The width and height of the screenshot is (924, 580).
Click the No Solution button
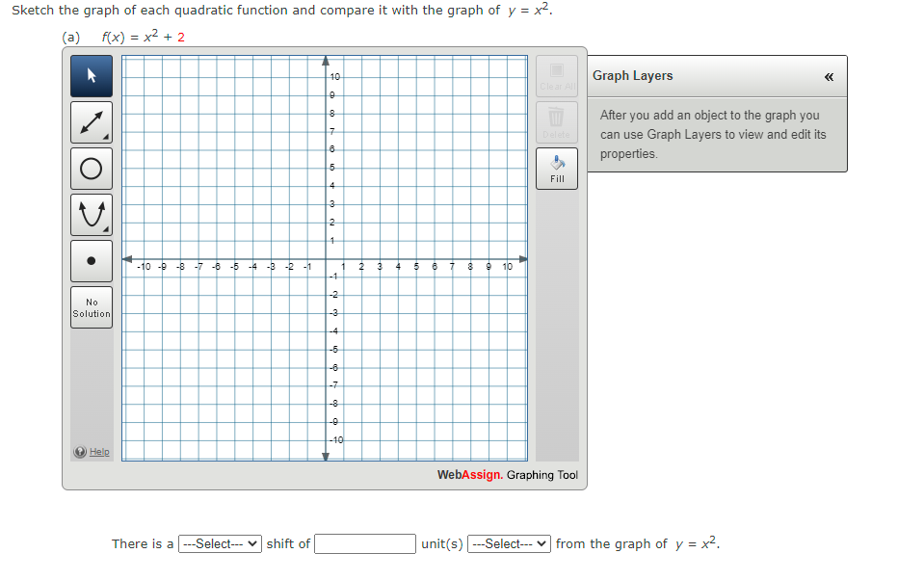[92, 306]
